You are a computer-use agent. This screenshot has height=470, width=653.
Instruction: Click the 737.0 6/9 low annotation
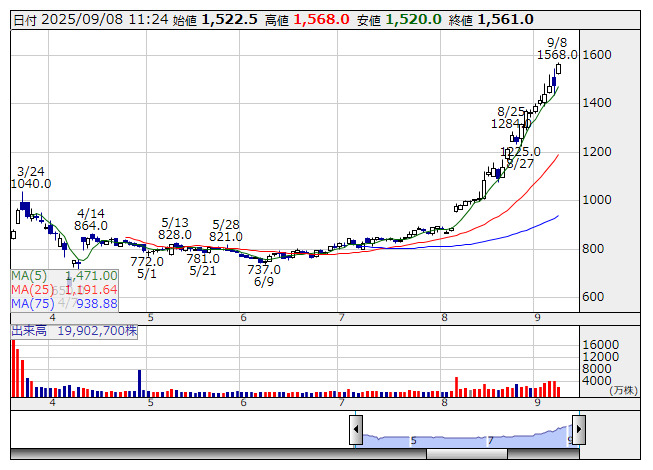264,276
